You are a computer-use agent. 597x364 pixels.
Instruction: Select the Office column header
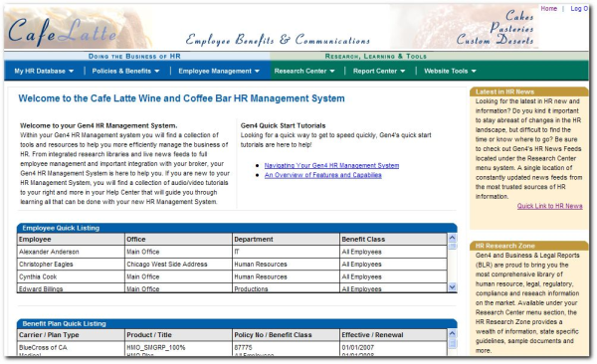178,239
